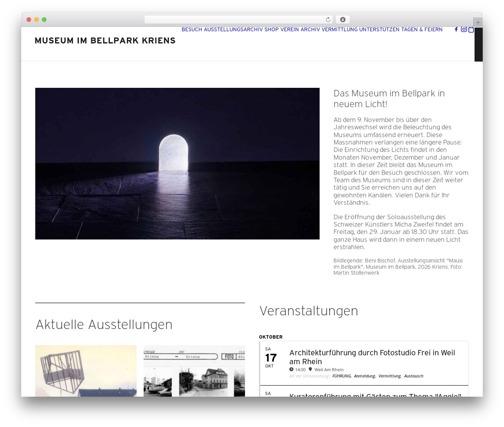Click the clock icon beside 14:00

tap(291, 369)
